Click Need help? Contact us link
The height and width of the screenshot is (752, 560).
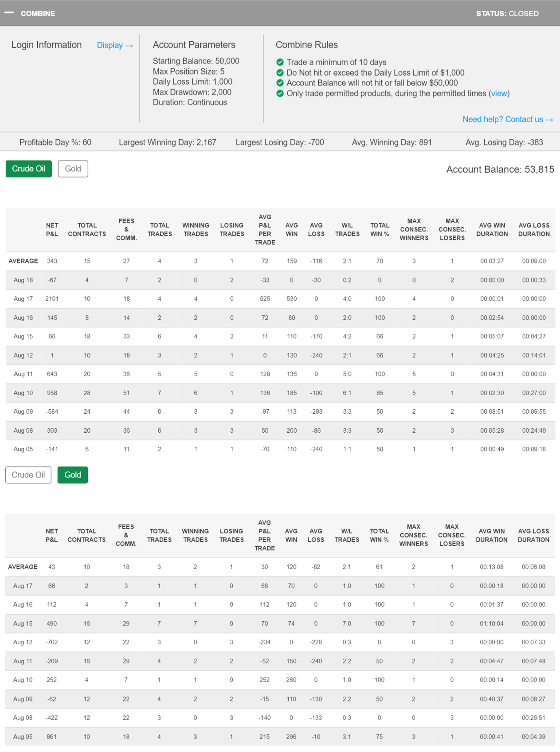pos(507,119)
